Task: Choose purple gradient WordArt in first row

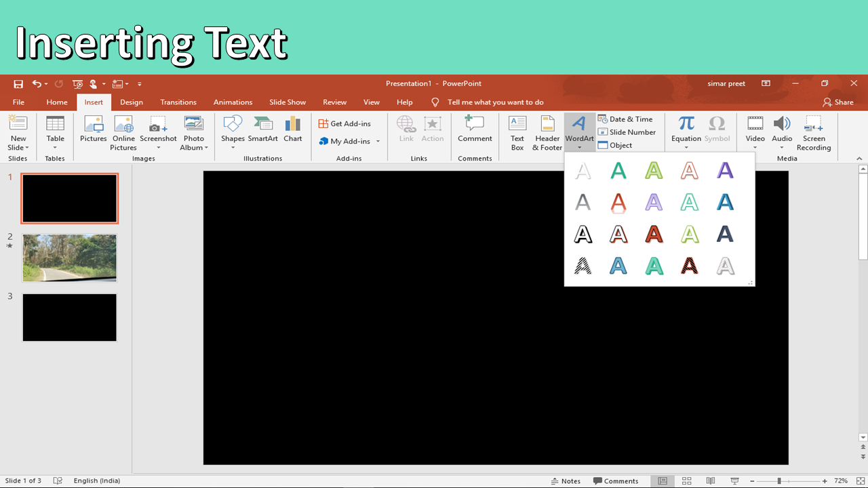Action: tap(725, 170)
